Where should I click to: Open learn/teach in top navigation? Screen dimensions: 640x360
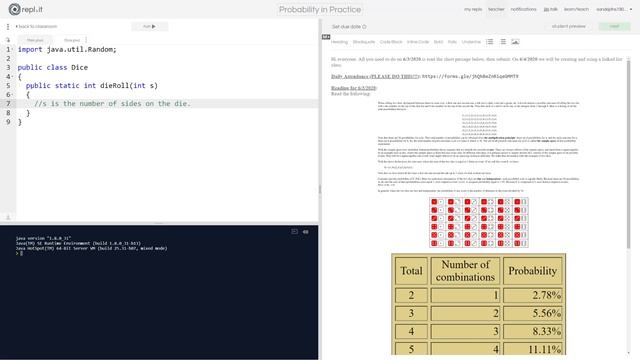point(576,9)
